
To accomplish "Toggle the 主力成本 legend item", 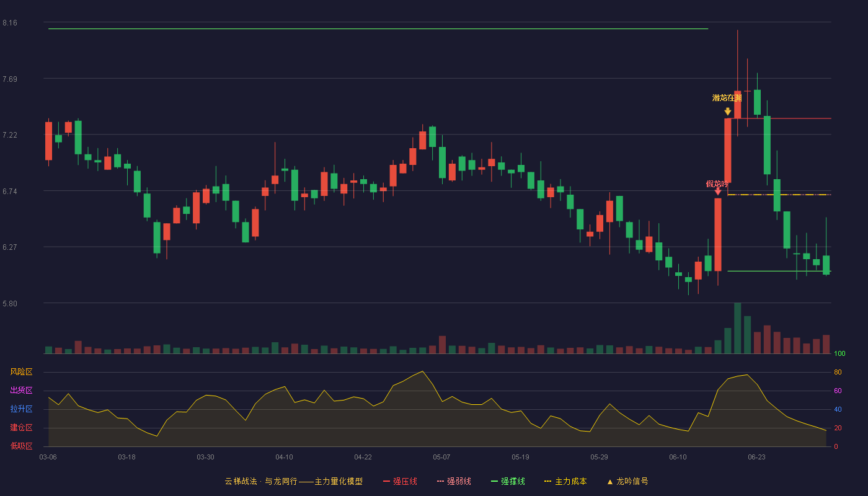I will [x=565, y=481].
